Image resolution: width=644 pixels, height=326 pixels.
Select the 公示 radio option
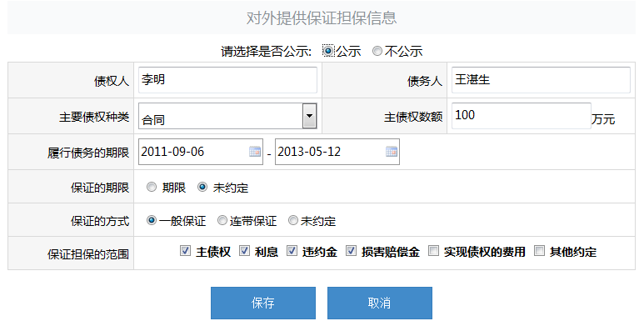click(328, 51)
